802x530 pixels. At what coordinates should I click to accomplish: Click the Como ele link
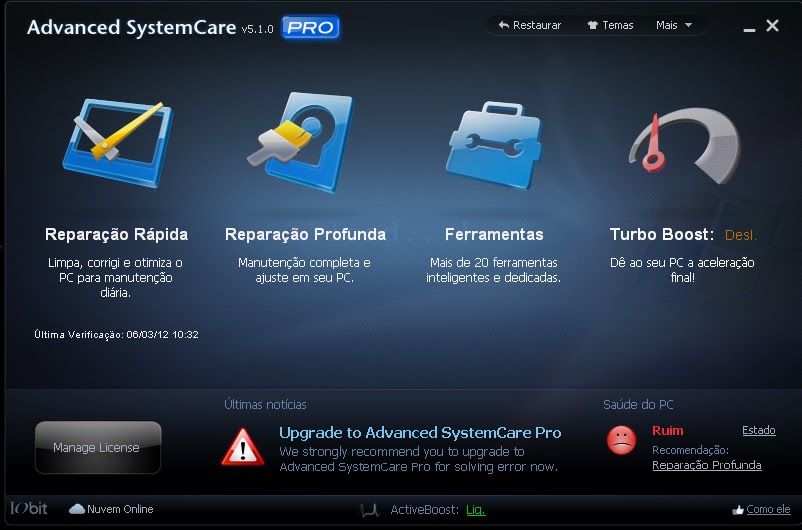(x=768, y=510)
